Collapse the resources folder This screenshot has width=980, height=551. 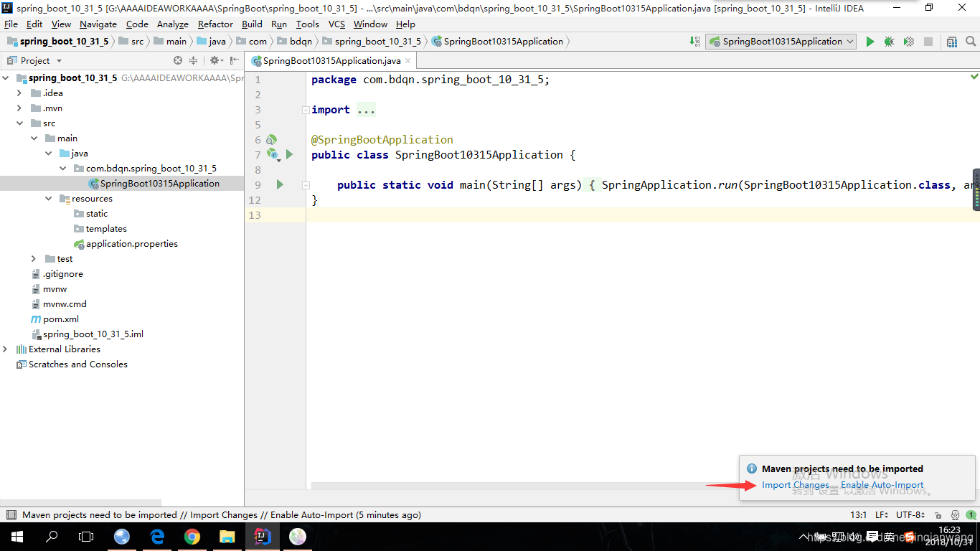coord(48,199)
